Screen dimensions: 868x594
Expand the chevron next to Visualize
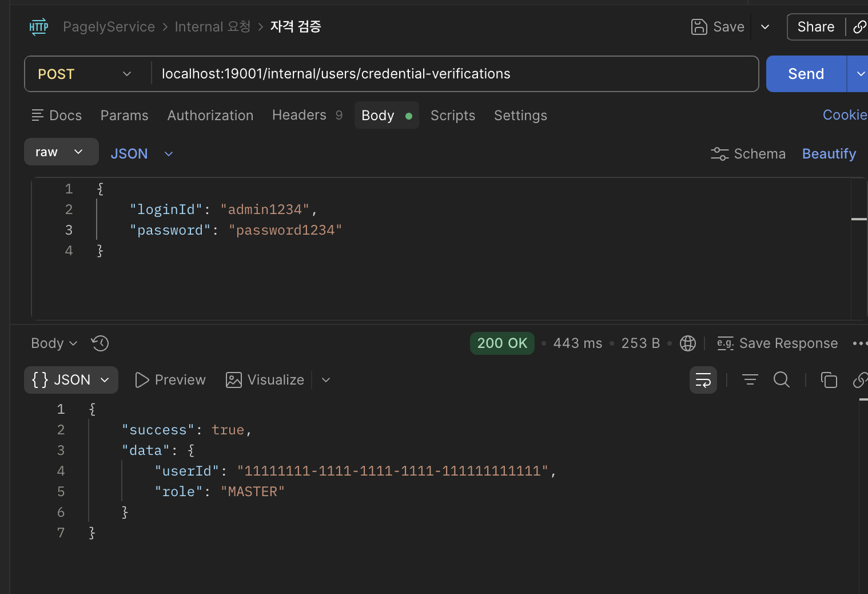click(x=326, y=380)
